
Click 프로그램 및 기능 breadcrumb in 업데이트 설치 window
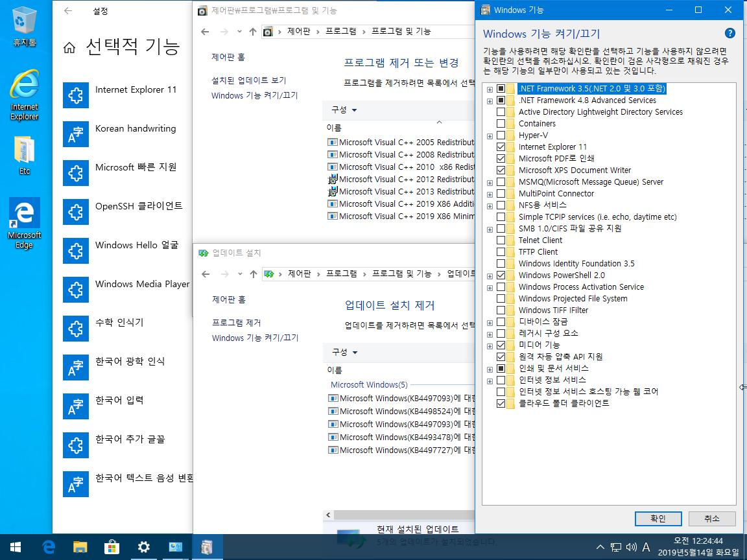pos(401,274)
